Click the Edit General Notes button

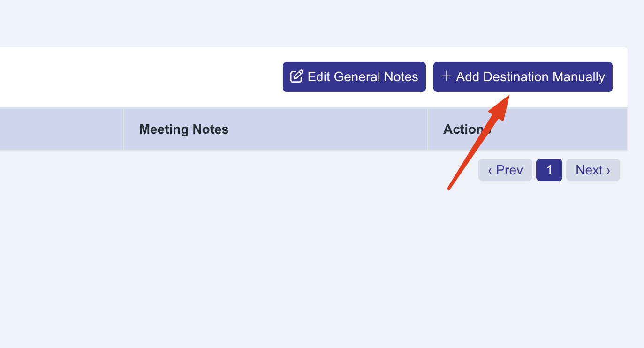354,76
